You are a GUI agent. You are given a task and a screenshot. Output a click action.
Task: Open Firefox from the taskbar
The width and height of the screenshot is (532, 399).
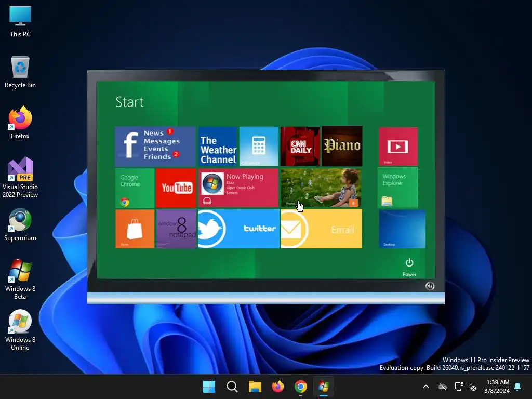click(278, 387)
